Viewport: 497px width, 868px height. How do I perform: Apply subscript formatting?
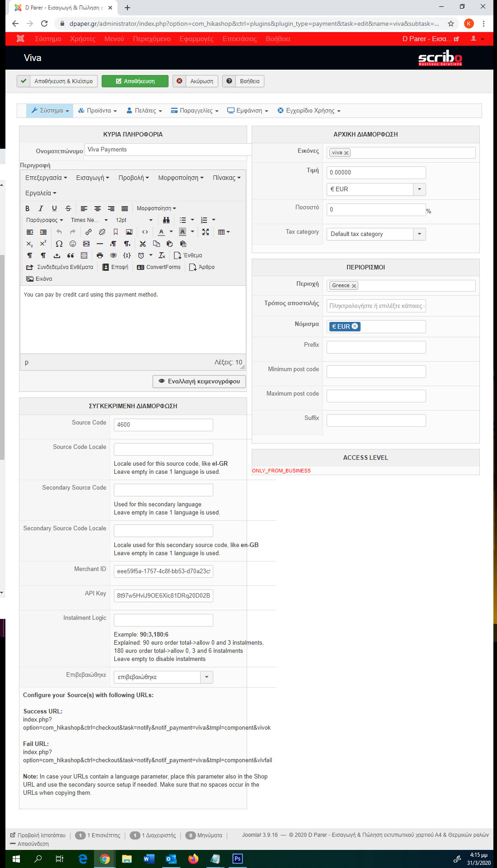point(29,244)
